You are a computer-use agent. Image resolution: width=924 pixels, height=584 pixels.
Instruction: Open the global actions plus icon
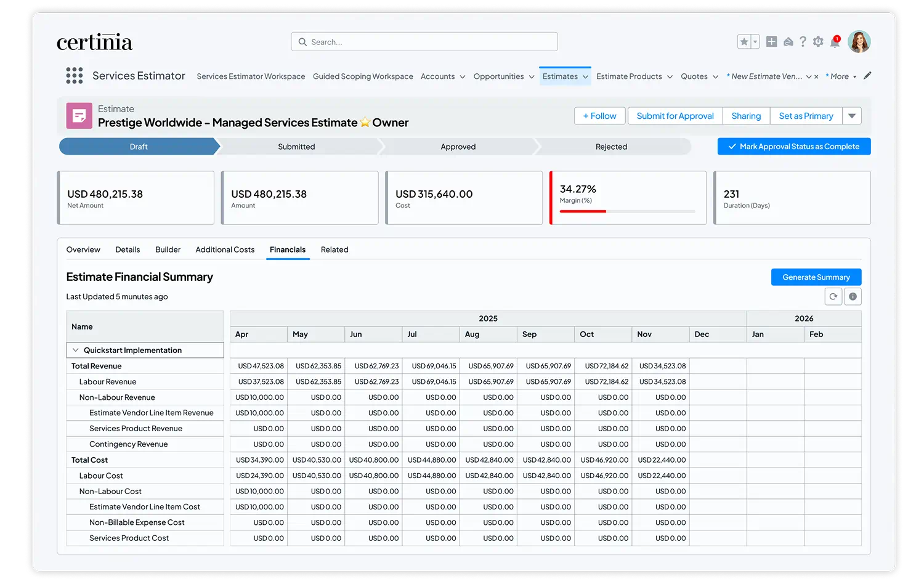point(771,42)
